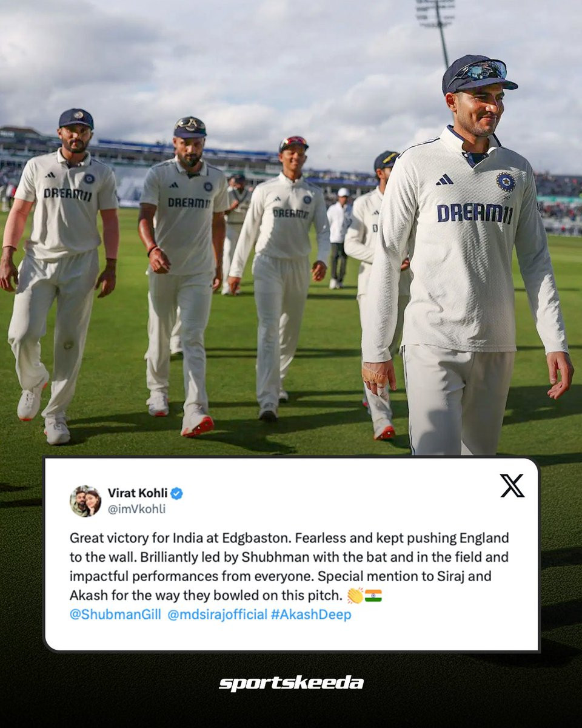Click the tweet text starting 'Great victory for India'
Image resolution: width=582 pixels, height=728 pixels.
(x=289, y=567)
